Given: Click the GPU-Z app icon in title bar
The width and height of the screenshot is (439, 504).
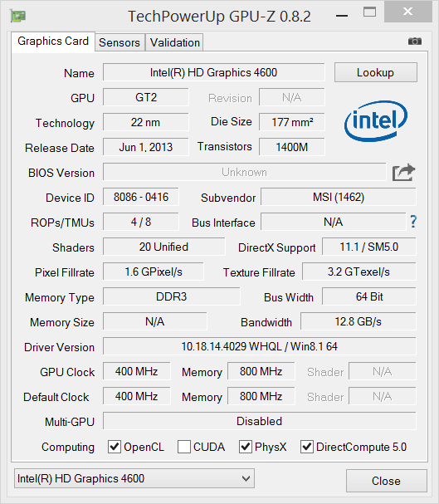Looking at the screenshot, I should (18, 16).
